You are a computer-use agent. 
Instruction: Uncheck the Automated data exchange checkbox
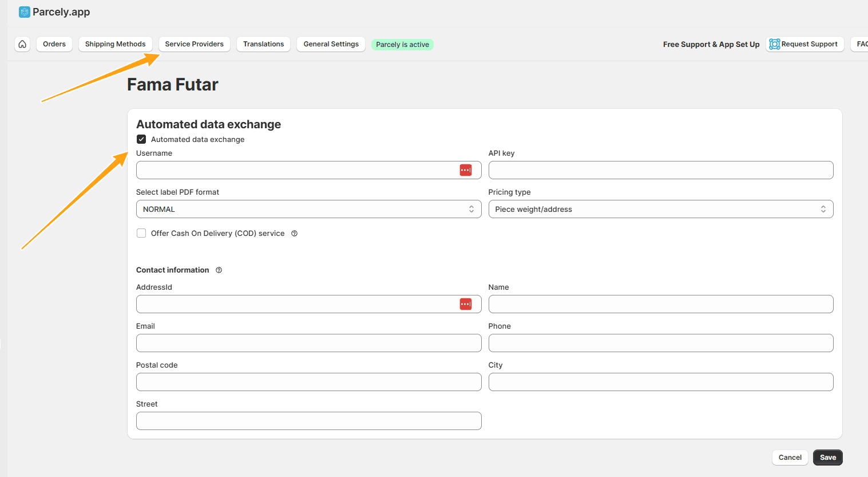(x=141, y=139)
